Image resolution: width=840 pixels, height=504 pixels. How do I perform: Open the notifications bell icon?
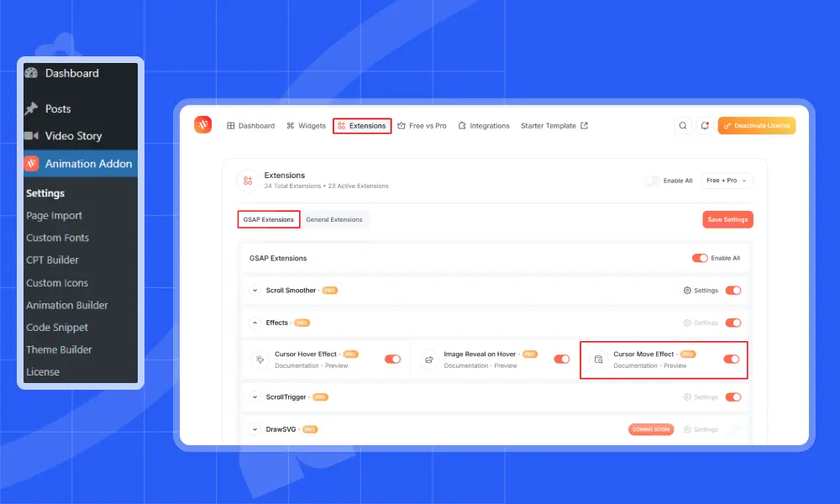click(704, 126)
